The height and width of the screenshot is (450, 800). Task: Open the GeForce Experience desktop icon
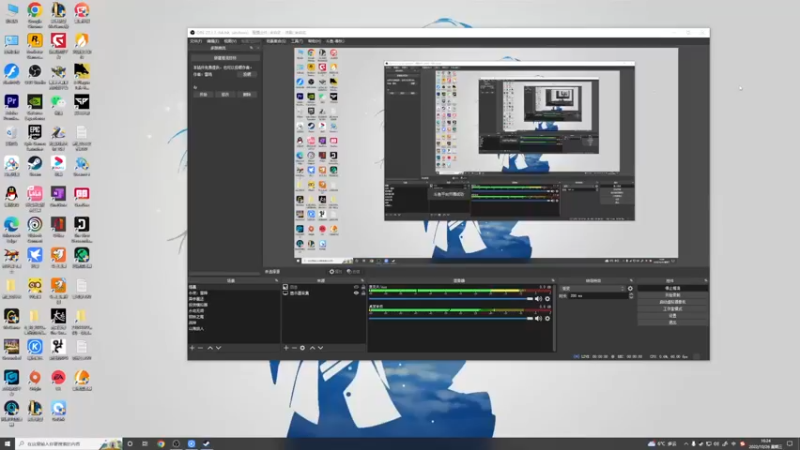(x=35, y=107)
